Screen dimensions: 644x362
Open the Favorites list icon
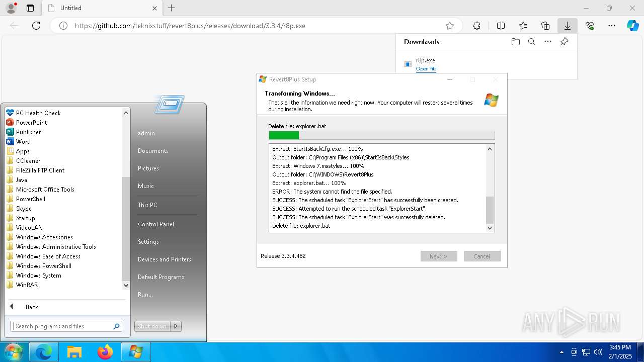(x=523, y=26)
